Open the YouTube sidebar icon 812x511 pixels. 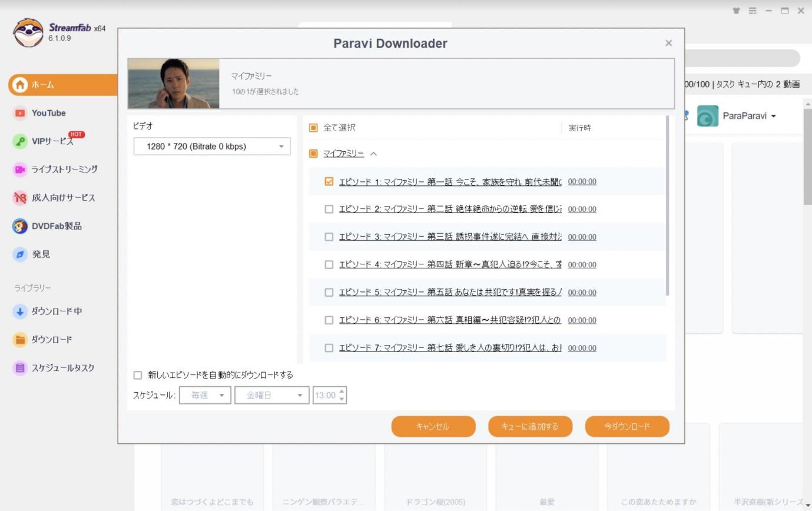pyautogui.click(x=20, y=113)
